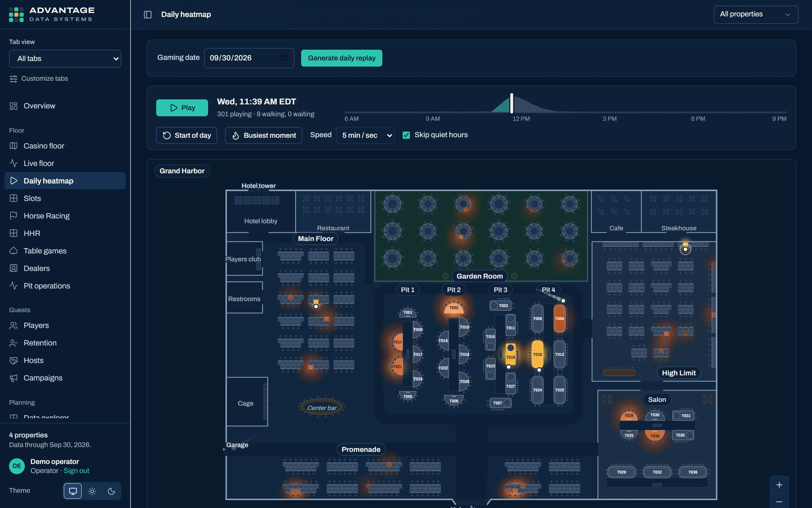Click the High Limit area label

point(678,373)
